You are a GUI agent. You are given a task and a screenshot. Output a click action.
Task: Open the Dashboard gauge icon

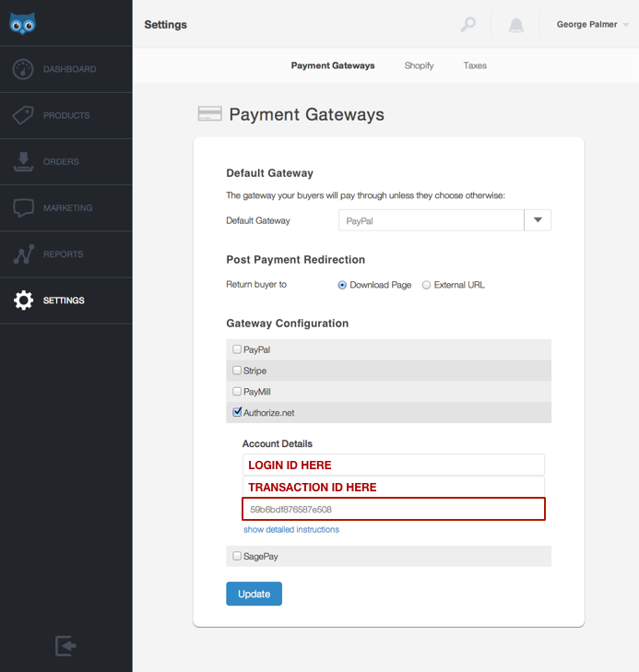point(23,69)
